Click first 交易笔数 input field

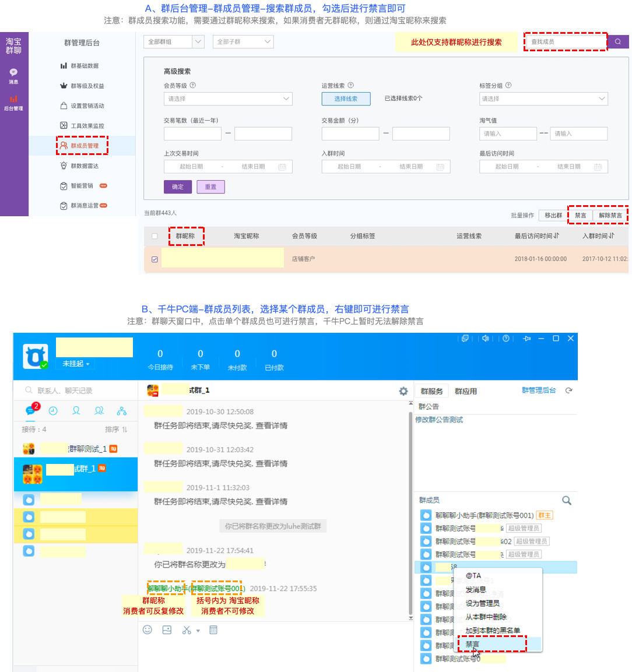pos(192,133)
